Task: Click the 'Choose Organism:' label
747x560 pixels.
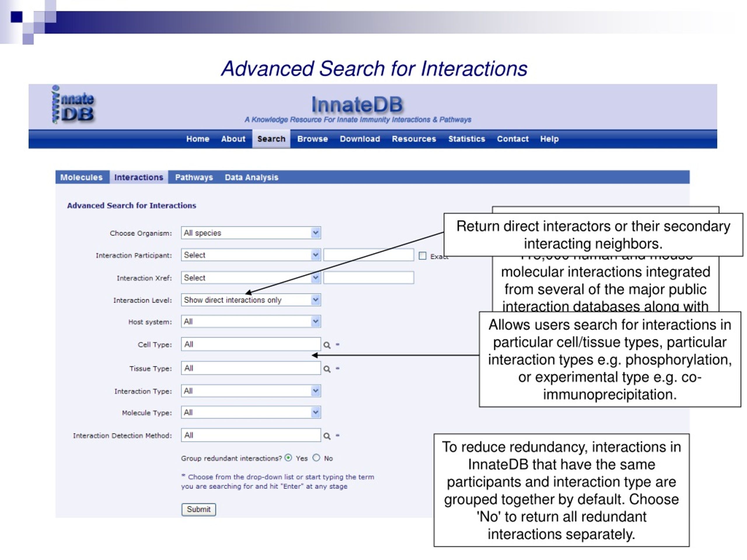Action: tap(141, 233)
